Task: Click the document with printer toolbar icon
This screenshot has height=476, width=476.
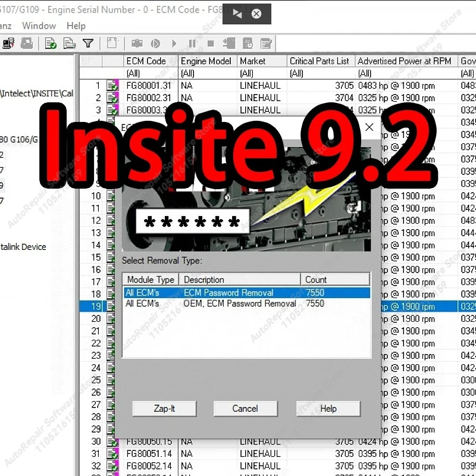Action: (69, 43)
